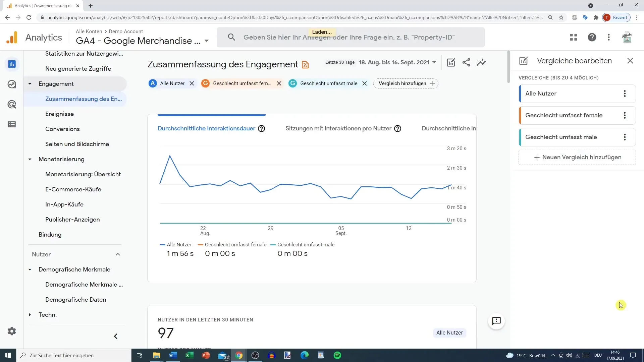Collapse the Engagement section
This screenshot has height=362, width=644.
click(30, 84)
